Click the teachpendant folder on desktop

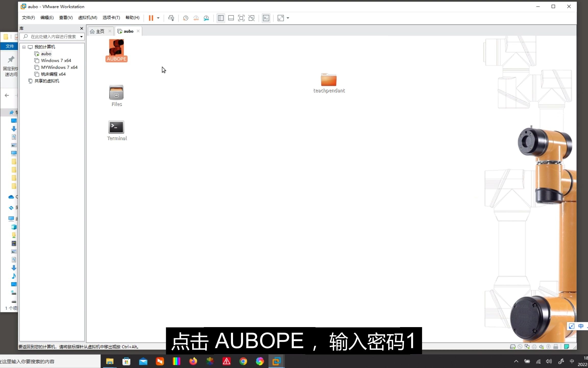pos(329,83)
